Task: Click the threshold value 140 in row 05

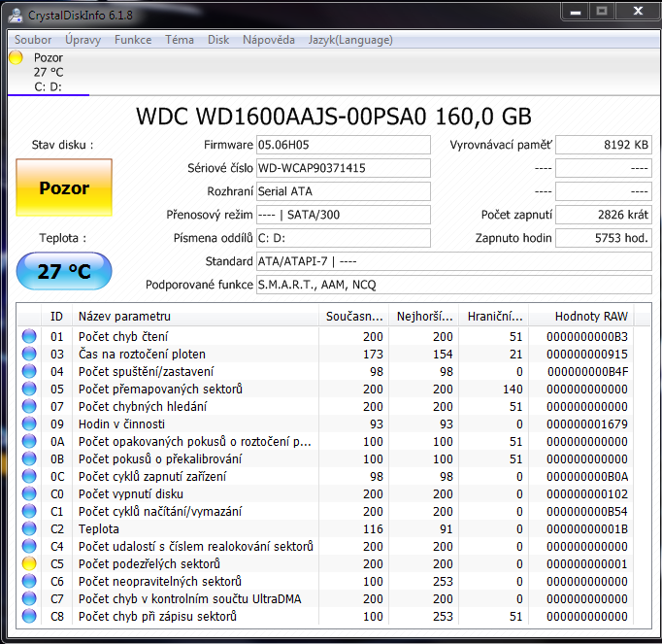Action: click(x=513, y=389)
